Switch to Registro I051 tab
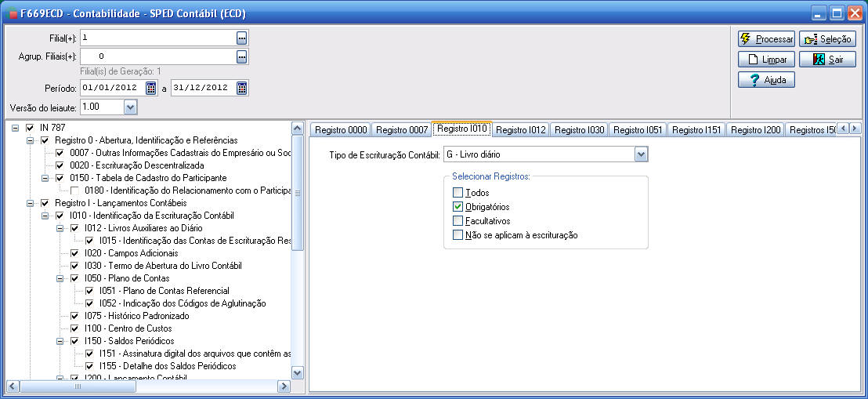Screen dimensions: 868x399 click(638, 130)
